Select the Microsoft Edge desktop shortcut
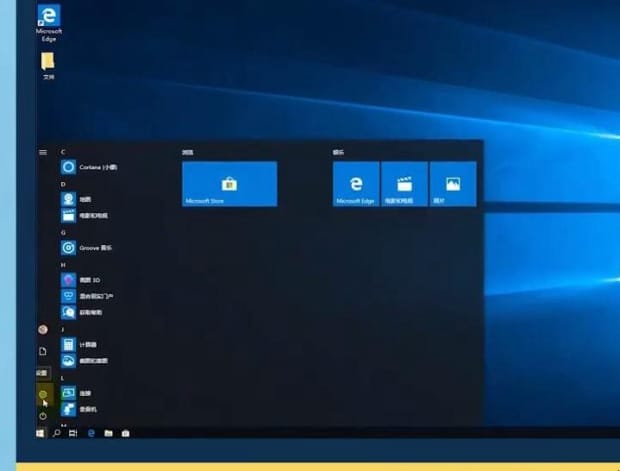The width and height of the screenshot is (620, 471). (48, 22)
